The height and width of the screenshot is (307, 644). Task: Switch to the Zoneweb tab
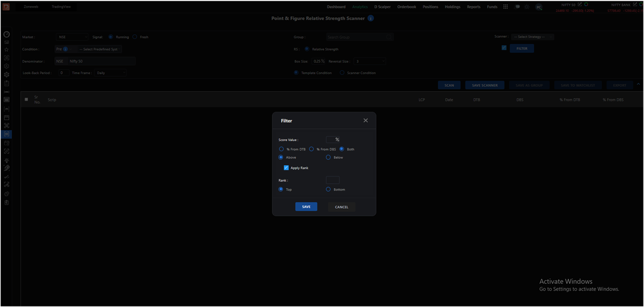tap(31, 7)
